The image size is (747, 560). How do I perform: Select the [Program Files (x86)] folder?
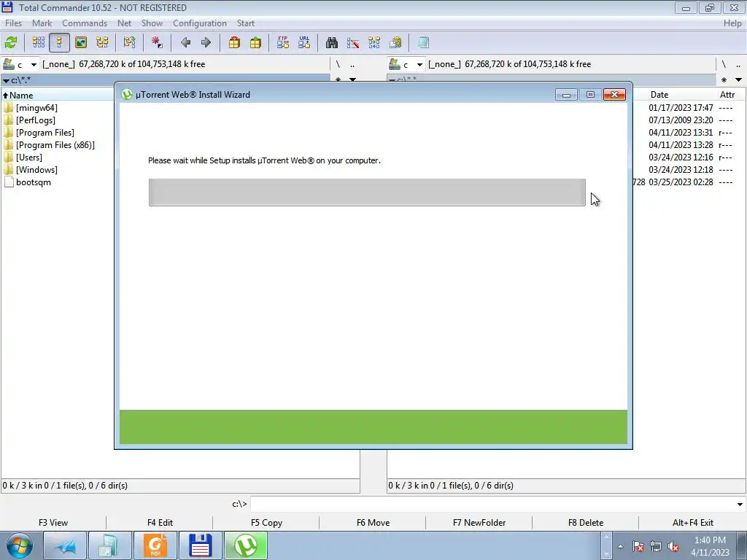pyautogui.click(x=55, y=145)
